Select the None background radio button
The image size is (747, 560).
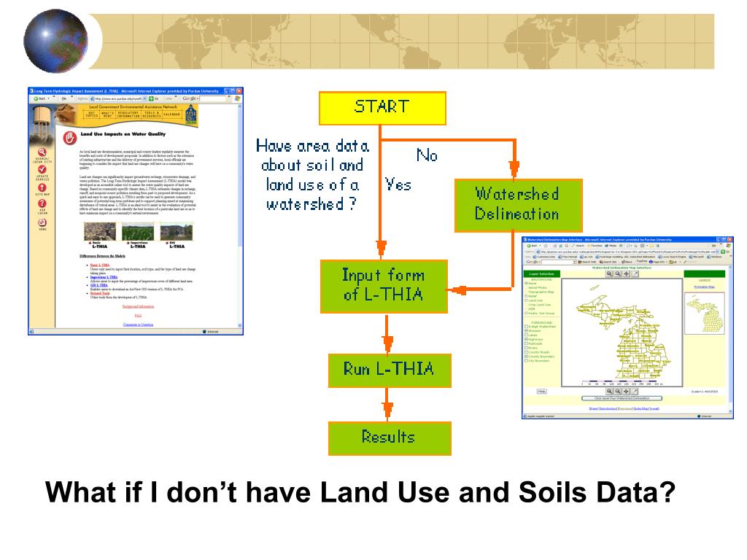[527, 284]
